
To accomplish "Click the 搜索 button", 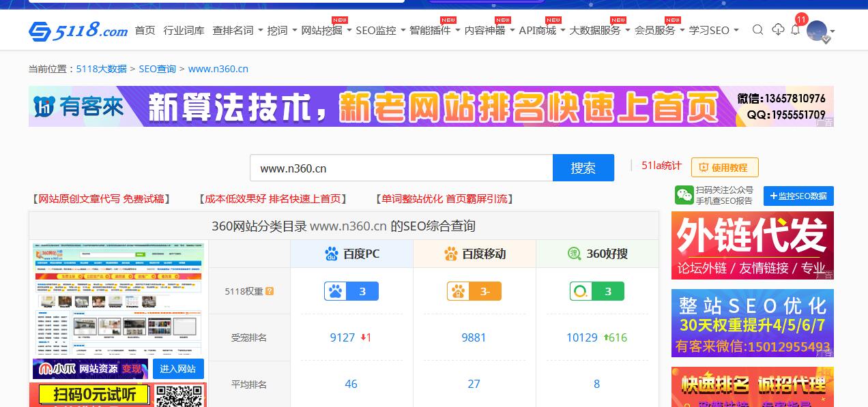I will [583, 168].
